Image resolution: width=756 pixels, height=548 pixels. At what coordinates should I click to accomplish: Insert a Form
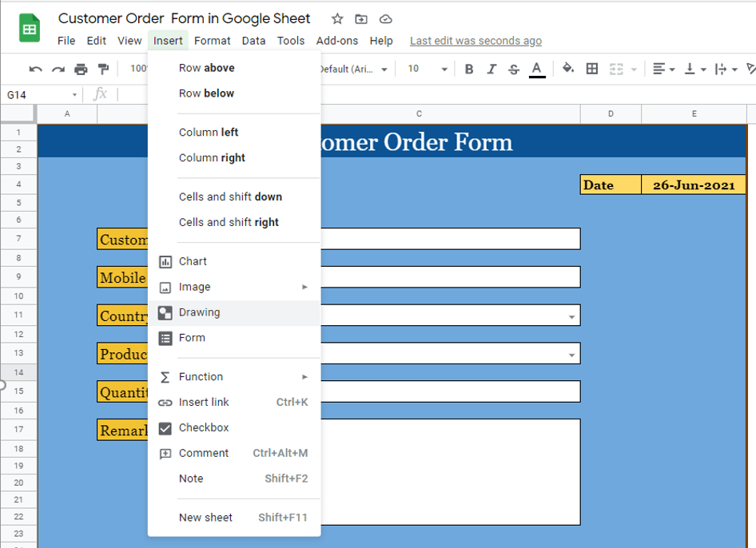pos(234,339)
